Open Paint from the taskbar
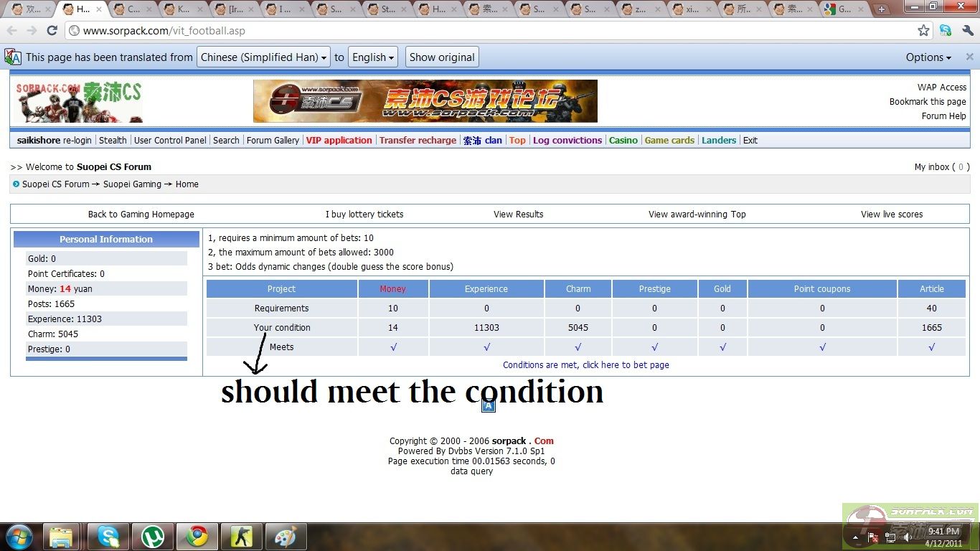 [286, 536]
